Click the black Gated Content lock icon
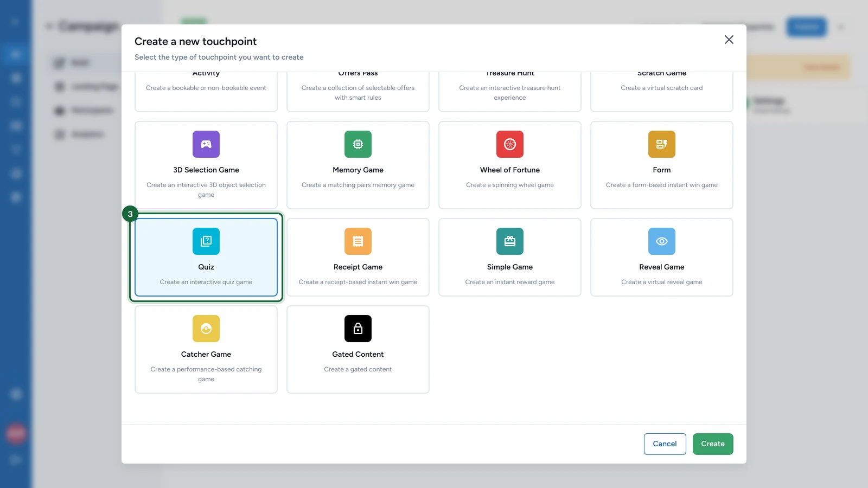Screen dimensions: 868x488 [x=358, y=329]
